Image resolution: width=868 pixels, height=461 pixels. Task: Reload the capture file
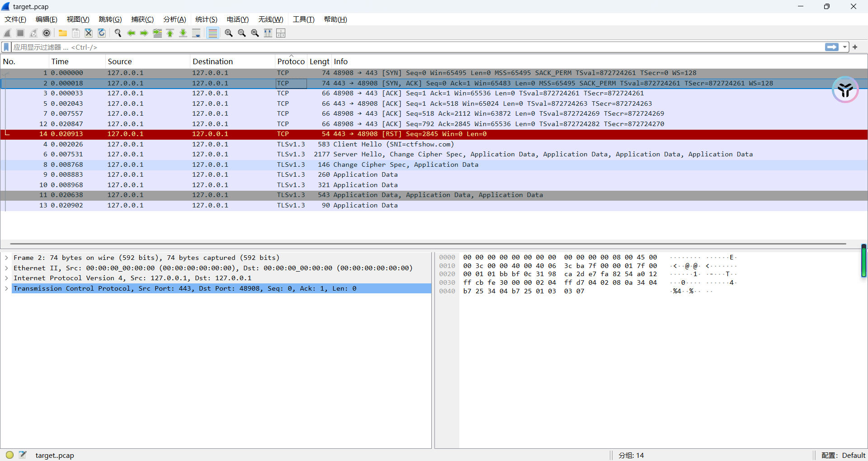pyautogui.click(x=102, y=33)
